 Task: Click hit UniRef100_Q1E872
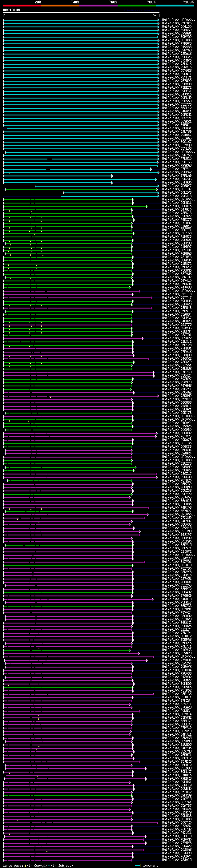point(177,264)
